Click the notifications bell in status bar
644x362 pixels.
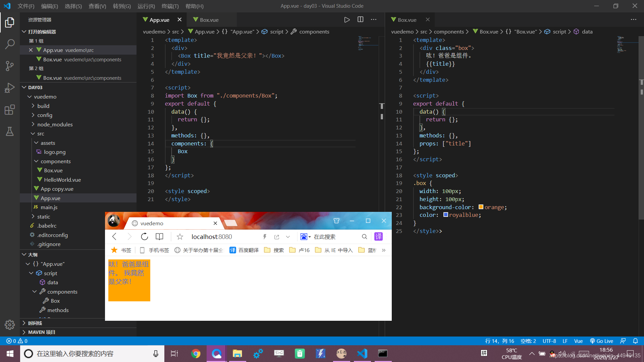coord(635,341)
